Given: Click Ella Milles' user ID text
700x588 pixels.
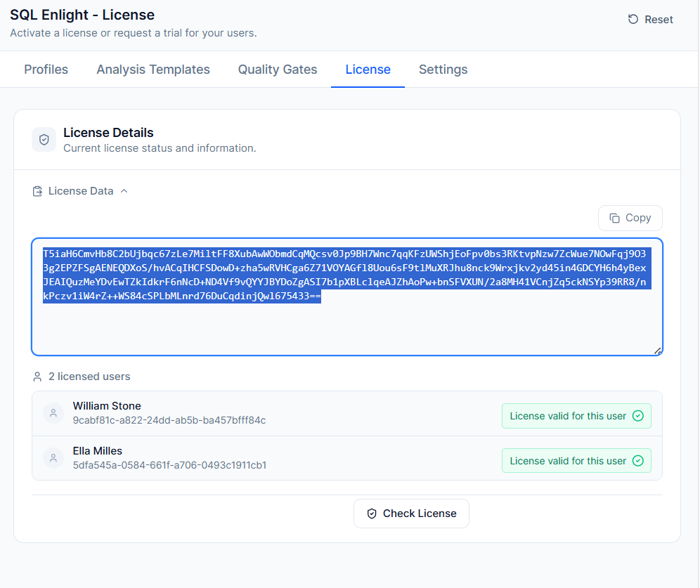Looking at the screenshot, I should (169, 465).
